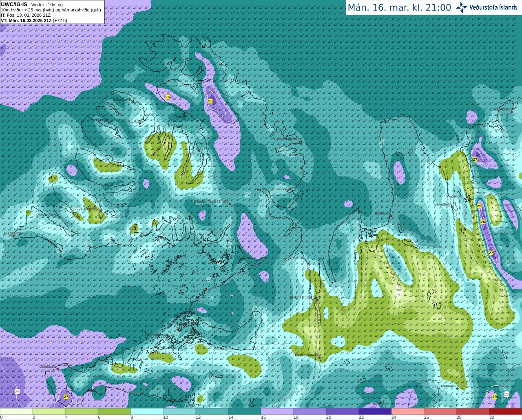Click the Gufuskálar station label
This screenshot has width=522, height=420.
(48, 367)
